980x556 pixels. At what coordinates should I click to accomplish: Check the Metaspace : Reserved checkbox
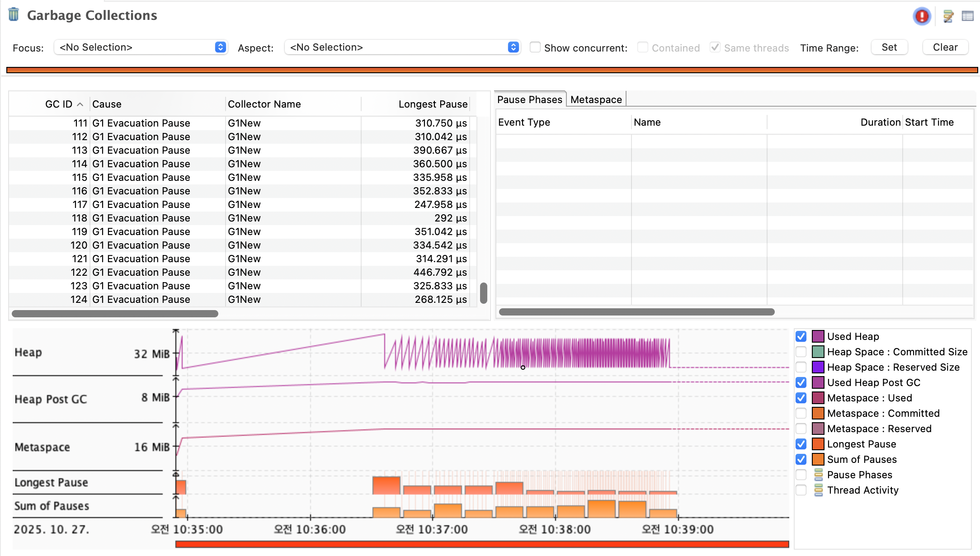click(801, 429)
